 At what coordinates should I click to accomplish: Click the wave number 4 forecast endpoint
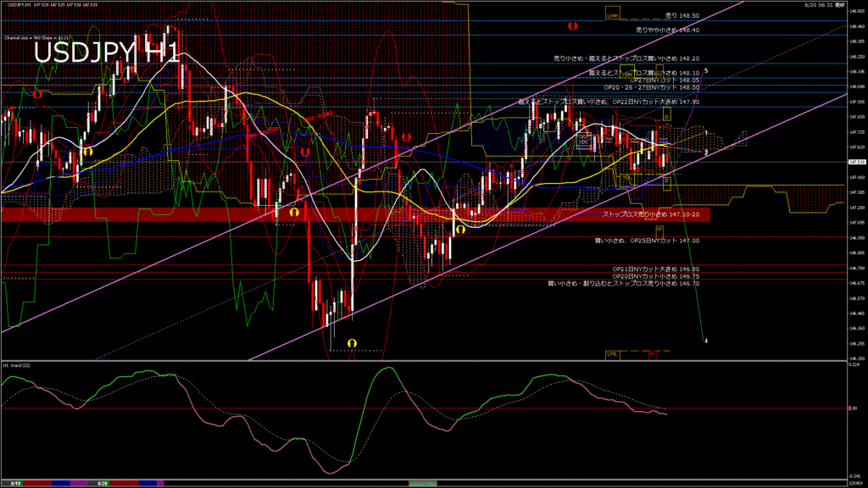706,341
